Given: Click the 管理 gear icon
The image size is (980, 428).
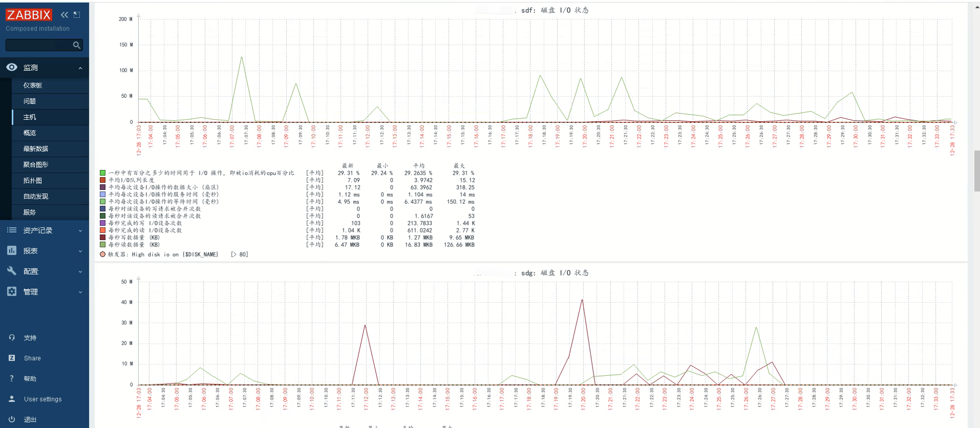Looking at the screenshot, I should coord(12,291).
